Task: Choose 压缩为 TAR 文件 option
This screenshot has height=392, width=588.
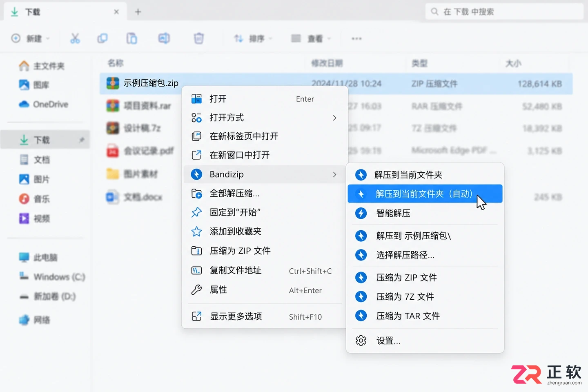Action: (x=425, y=316)
